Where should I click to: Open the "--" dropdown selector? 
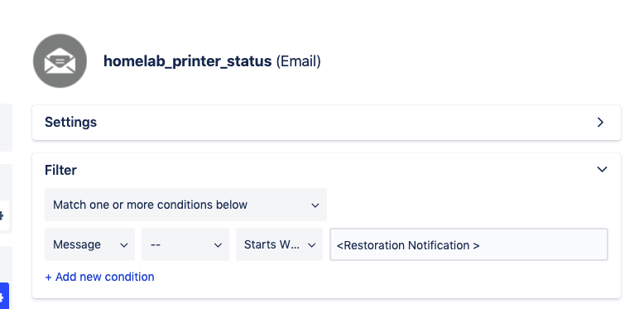(185, 244)
